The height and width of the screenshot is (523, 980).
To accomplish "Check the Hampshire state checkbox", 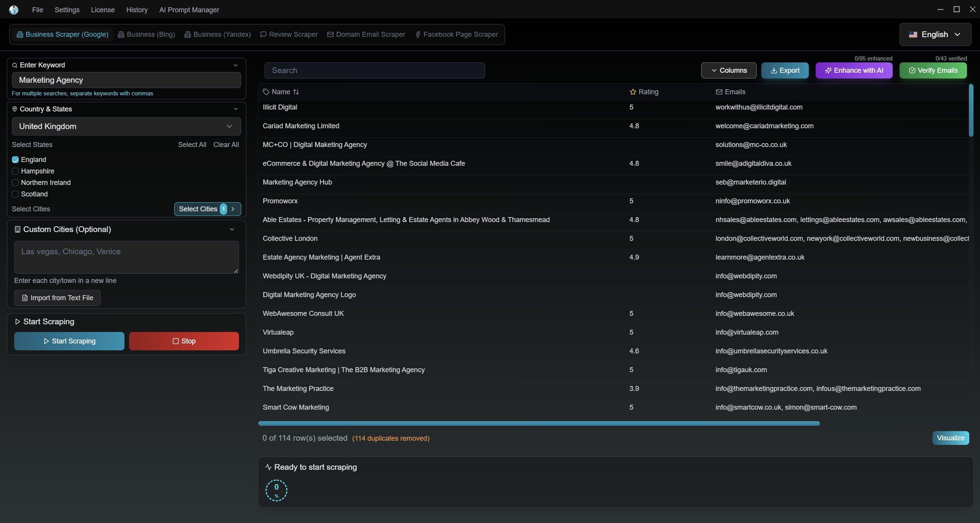I will coord(15,171).
